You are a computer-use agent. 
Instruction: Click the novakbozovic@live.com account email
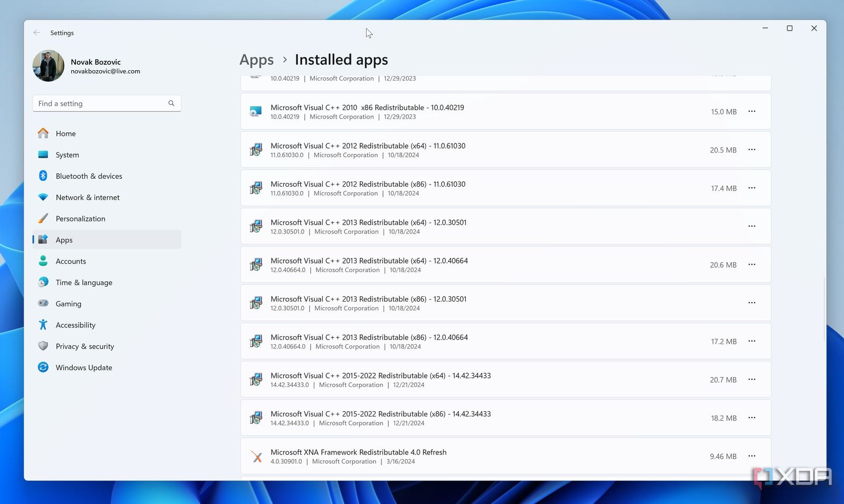(105, 71)
